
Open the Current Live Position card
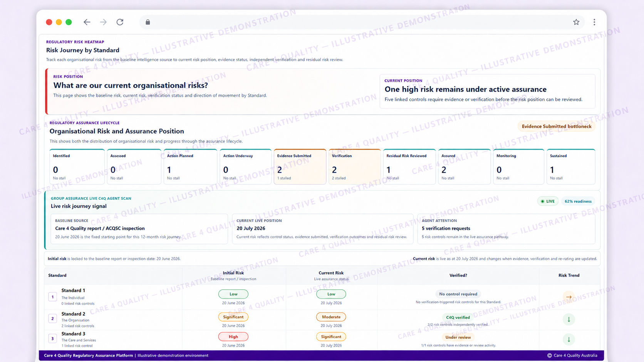click(322, 229)
